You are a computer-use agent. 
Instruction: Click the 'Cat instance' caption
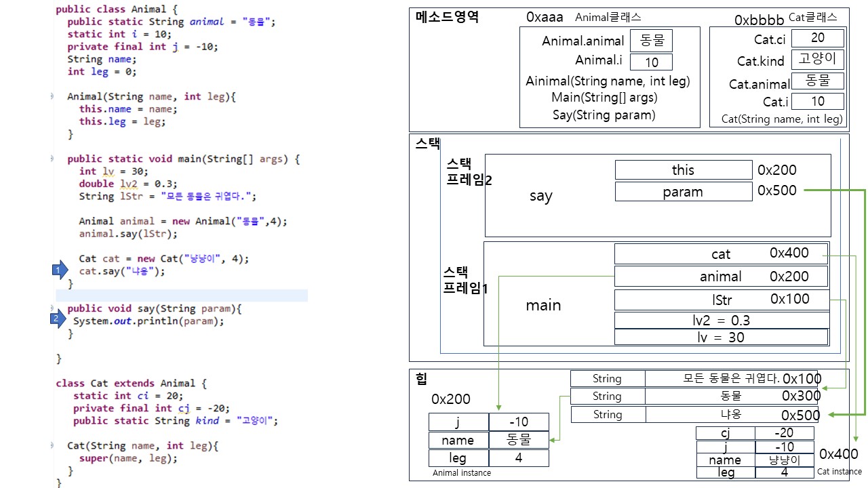pyautogui.click(x=840, y=472)
